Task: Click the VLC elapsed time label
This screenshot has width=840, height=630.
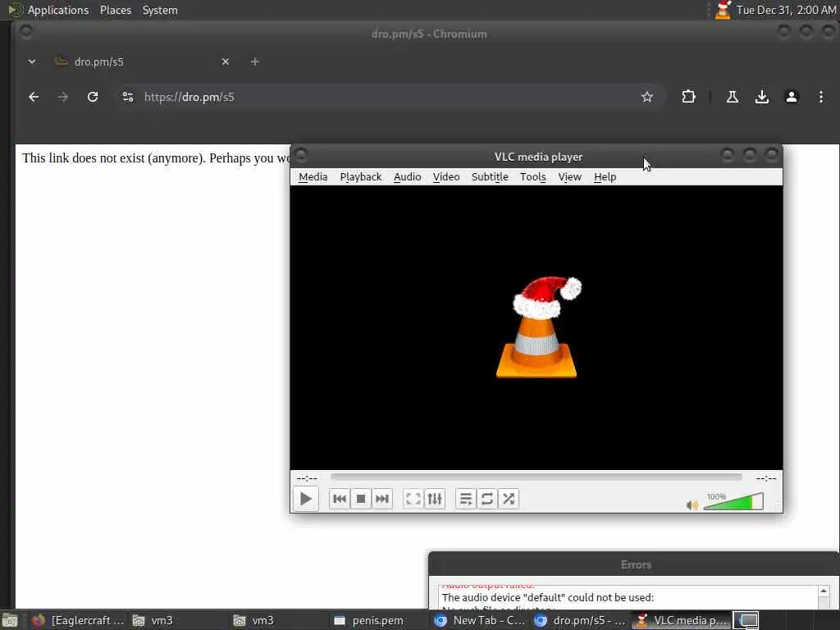Action: tap(307, 478)
